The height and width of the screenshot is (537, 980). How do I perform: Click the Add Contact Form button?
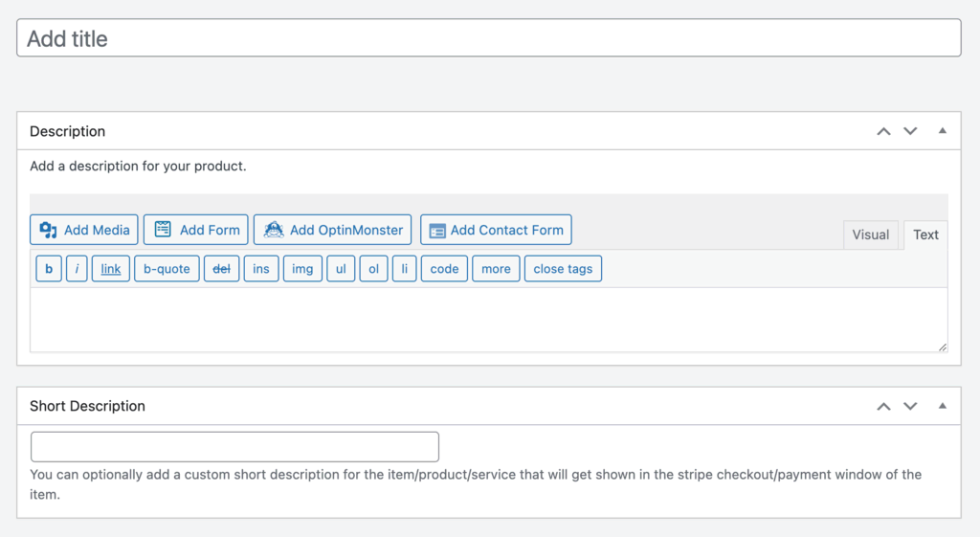[x=497, y=230]
